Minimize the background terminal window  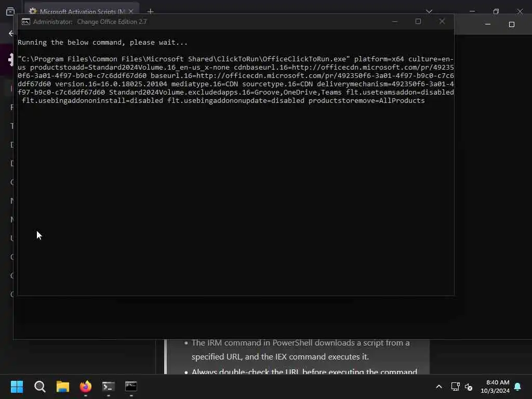click(x=487, y=24)
